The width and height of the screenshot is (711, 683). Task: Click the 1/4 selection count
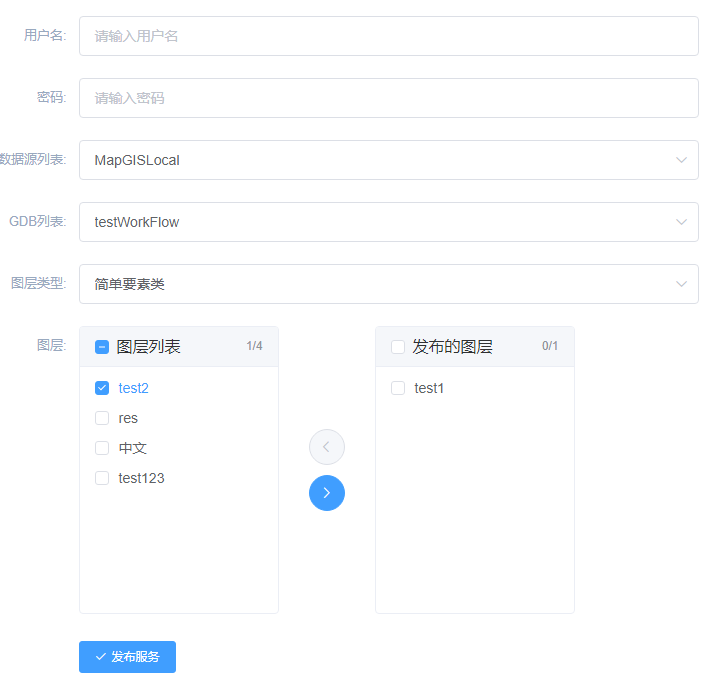254,346
